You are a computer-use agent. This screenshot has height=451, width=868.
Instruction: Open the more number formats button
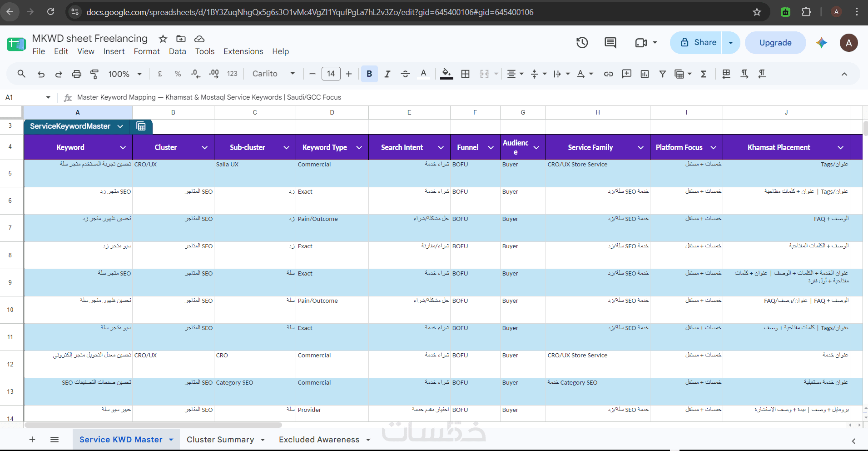[232, 74]
